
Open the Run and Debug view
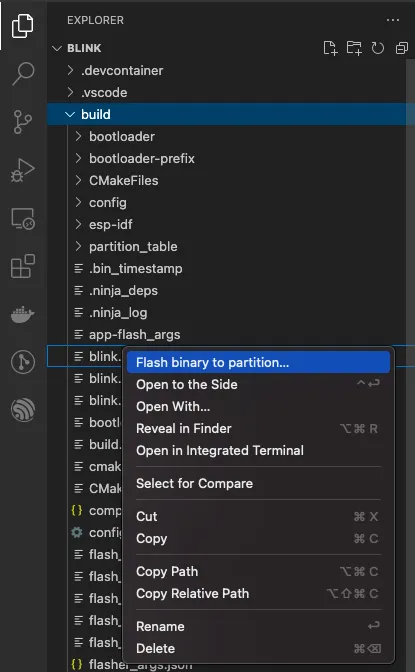23,171
